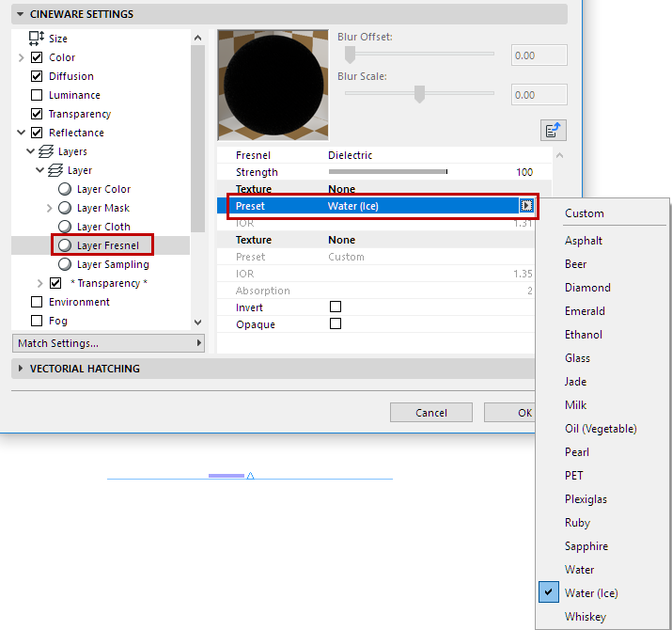Image resolution: width=672 pixels, height=630 pixels.
Task: Collapse the CINEWARE SETTINGS panel
Action: 20,14
